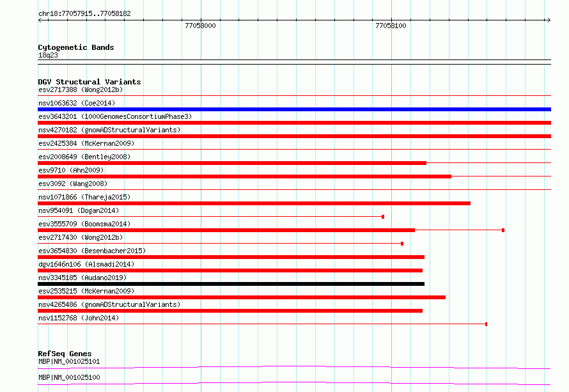Click end marker of nsv1152768 line
Viewport: 569px width, 392px height.
coord(486,324)
